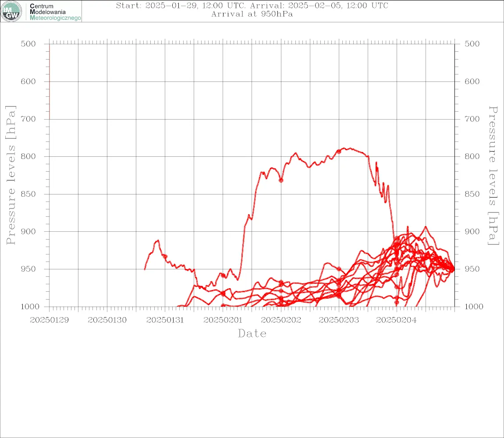Image resolution: width=504 pixels, height=438 pixels.
Task: Click the left axis label 800
Action: coord(28,156)
